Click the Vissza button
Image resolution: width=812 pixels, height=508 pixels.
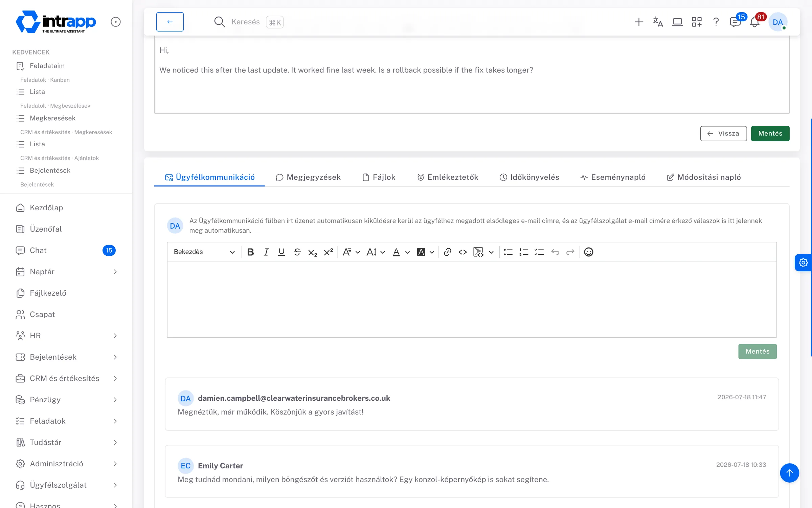pos(723,133)
